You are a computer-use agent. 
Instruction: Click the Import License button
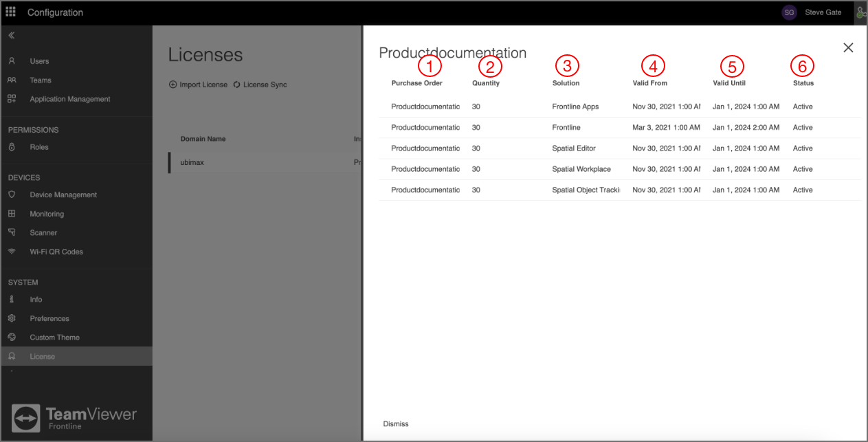[198, 85]
